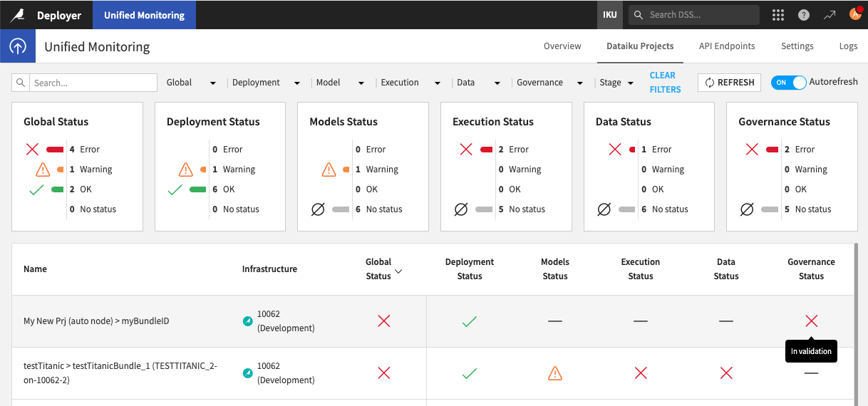
Task: Click Deployment checkmark in testTitanic row
Action: pos(469,373)
